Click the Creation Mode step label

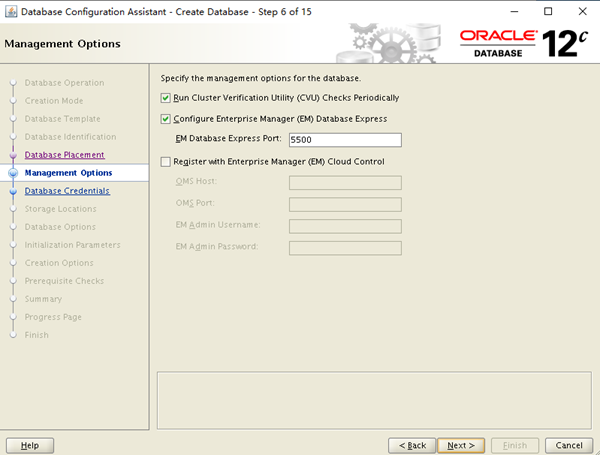pyautogui.click(x=54, y=101)
